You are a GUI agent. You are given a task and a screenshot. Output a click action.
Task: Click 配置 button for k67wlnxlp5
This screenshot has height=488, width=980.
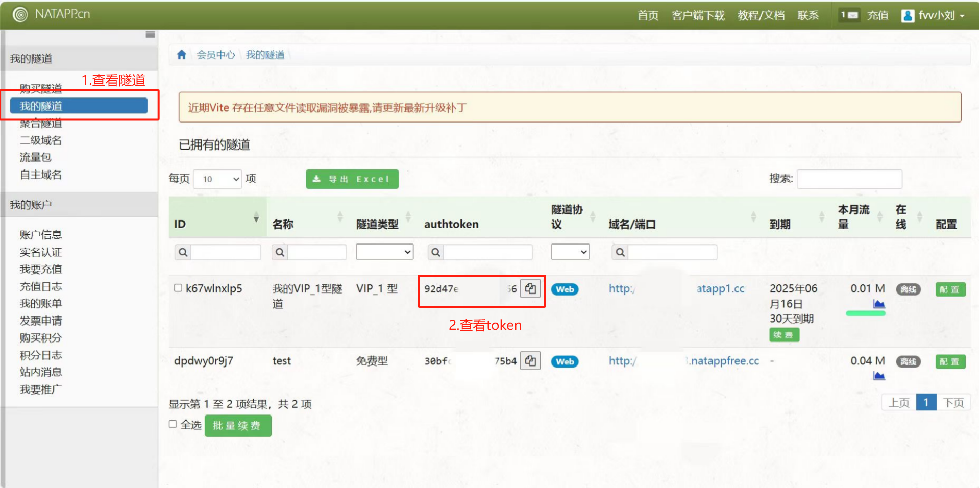click(x=950, y=289)
